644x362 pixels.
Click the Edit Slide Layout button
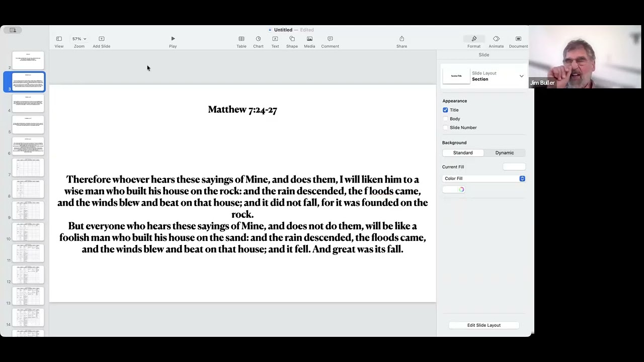tap(484, 325)
